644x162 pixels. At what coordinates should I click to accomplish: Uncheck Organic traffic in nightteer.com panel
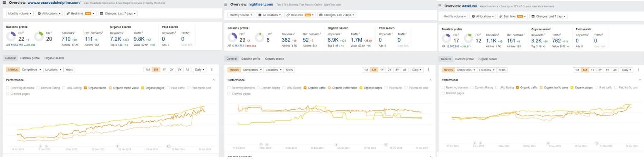click(305, 88)
